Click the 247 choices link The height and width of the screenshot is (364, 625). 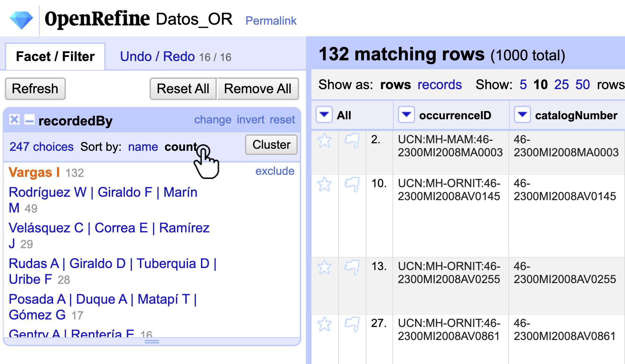coord(42,147)
